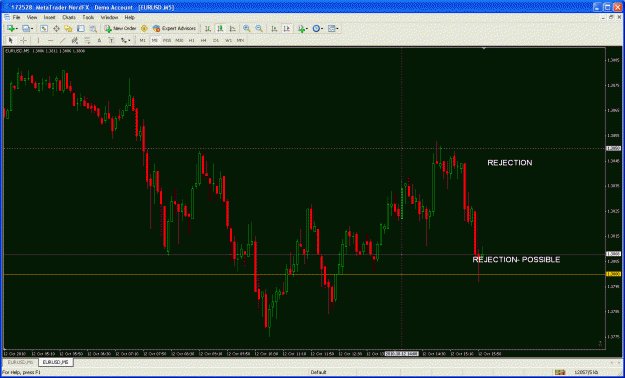Image resolution: width=625 pixels, height=378 pixels.
Task: Select the Vertical Line drawing tool
Action: (x=38, y=40)
